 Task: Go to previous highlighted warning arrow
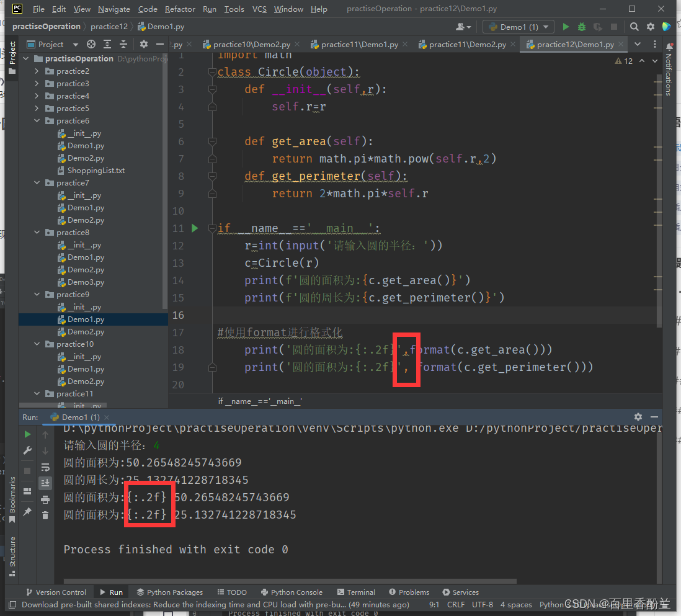pos(642,61)
